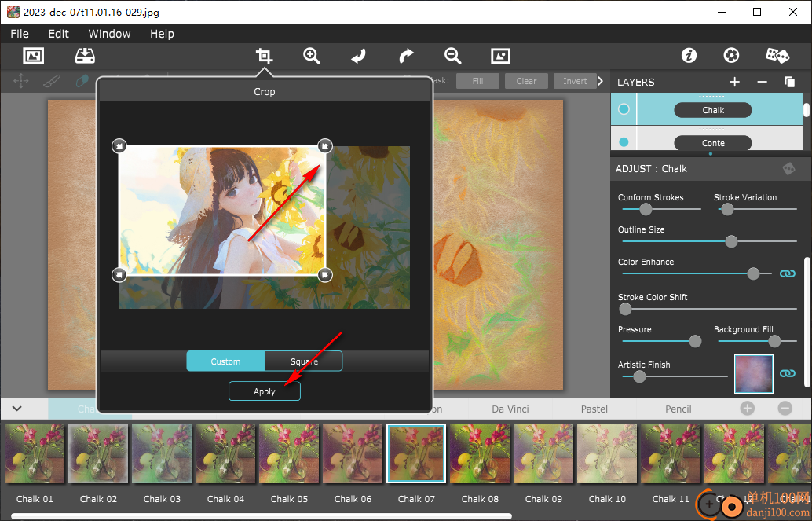Image resolution: width=812 pixels, height=521 pixels.
Task: Open image file icon in toolbar
Action: (x=33, y=56)
